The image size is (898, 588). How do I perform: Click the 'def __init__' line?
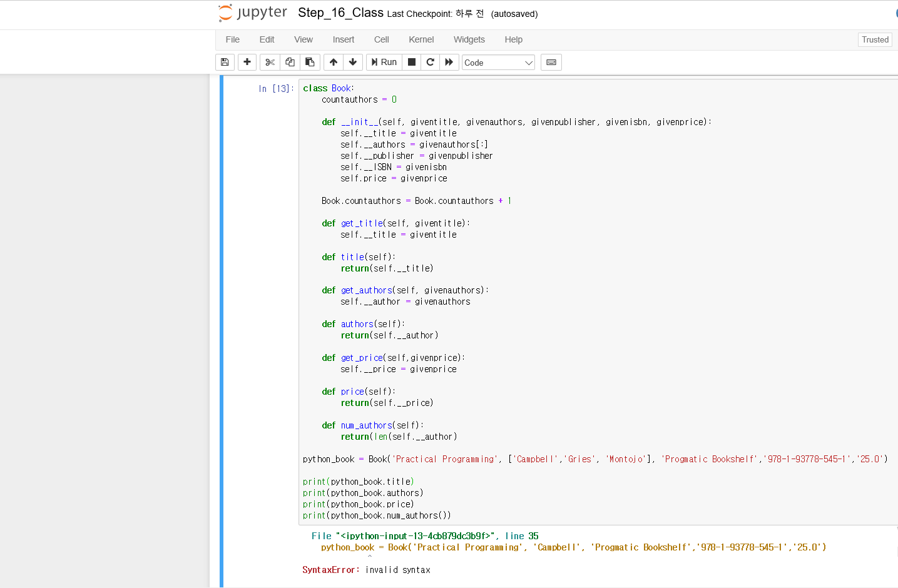pos(516,122)
